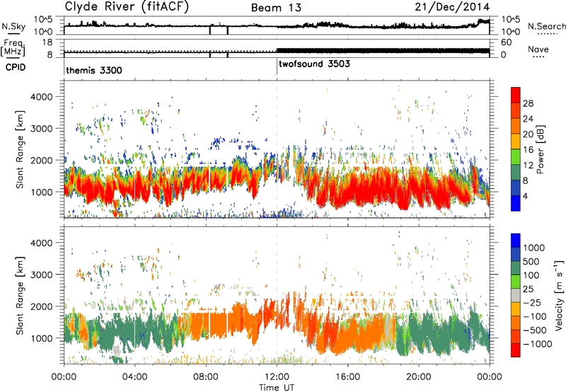Click the '12:00' time axis label
This screenshot has width=566, height=392.
tap(277, 377)
